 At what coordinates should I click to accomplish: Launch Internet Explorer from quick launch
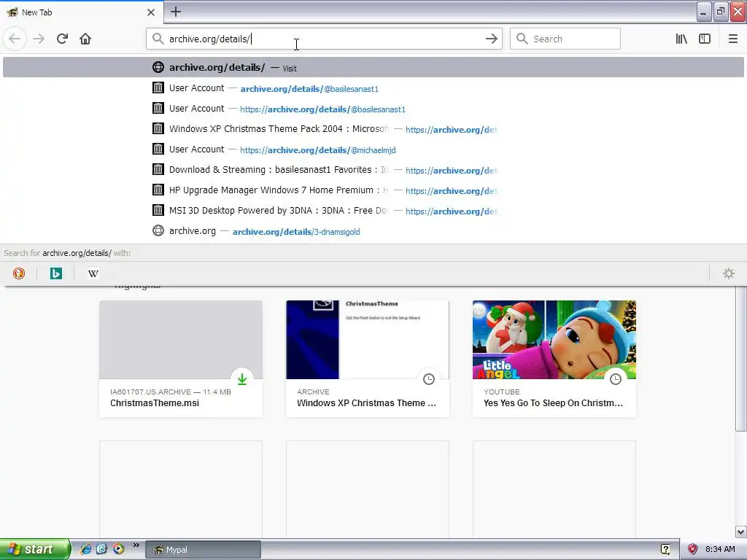[86, 549]
